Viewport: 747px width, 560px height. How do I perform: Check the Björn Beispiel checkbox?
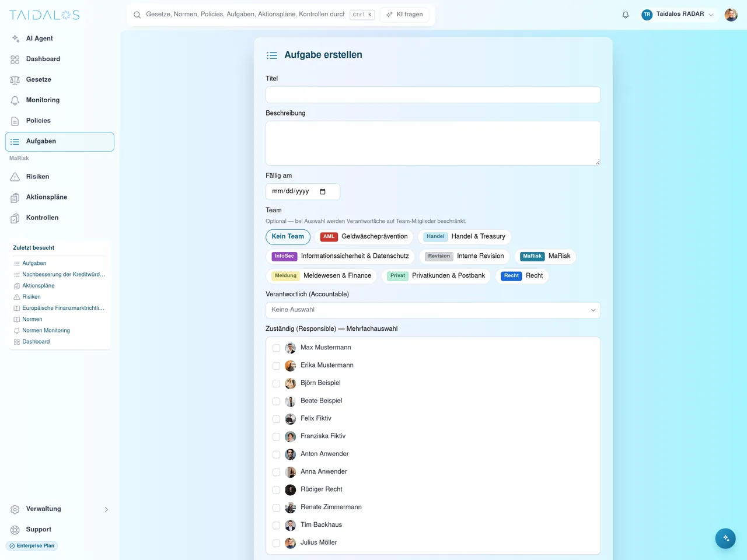point(277,384)
